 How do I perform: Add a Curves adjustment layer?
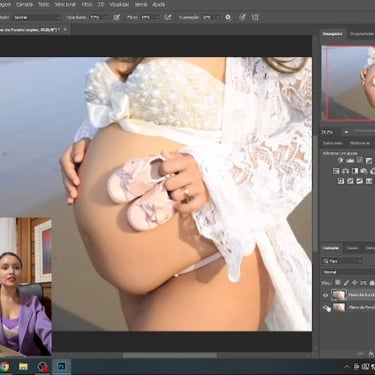[x=359, y=161]
